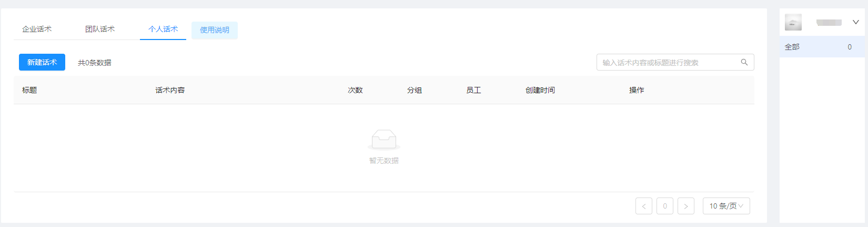Viewport: 868px width, 227px height.
Task: Select the 全部 group item
Action: (x=822, y=47)
